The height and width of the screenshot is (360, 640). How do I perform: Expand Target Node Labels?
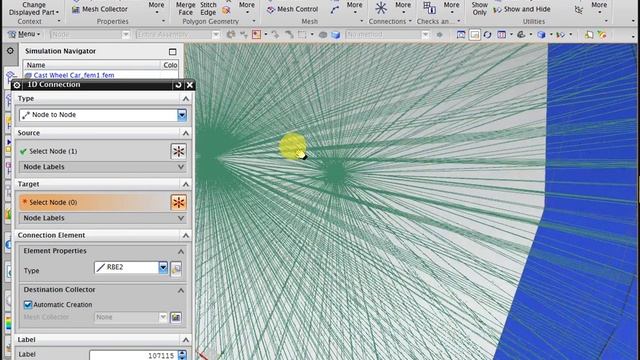pyautogui.click(x=181, y=218)
